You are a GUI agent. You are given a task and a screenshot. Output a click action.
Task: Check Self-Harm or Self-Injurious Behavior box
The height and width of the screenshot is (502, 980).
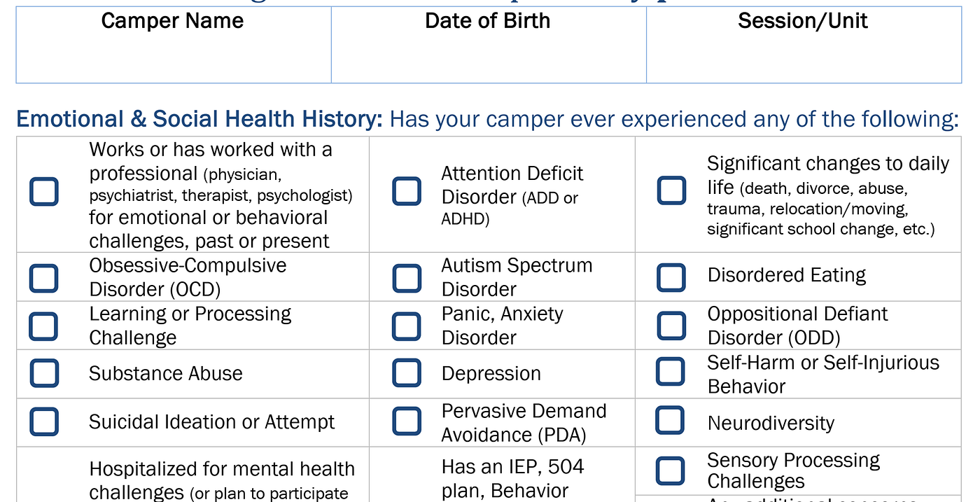tap(671, 372)
